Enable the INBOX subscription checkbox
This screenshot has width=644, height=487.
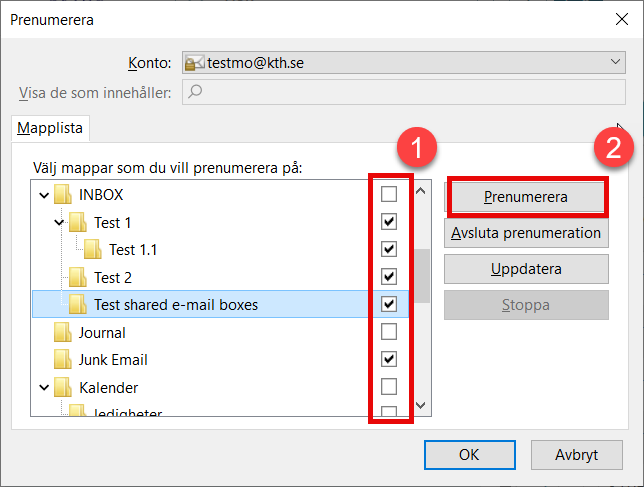click(389, 193)
